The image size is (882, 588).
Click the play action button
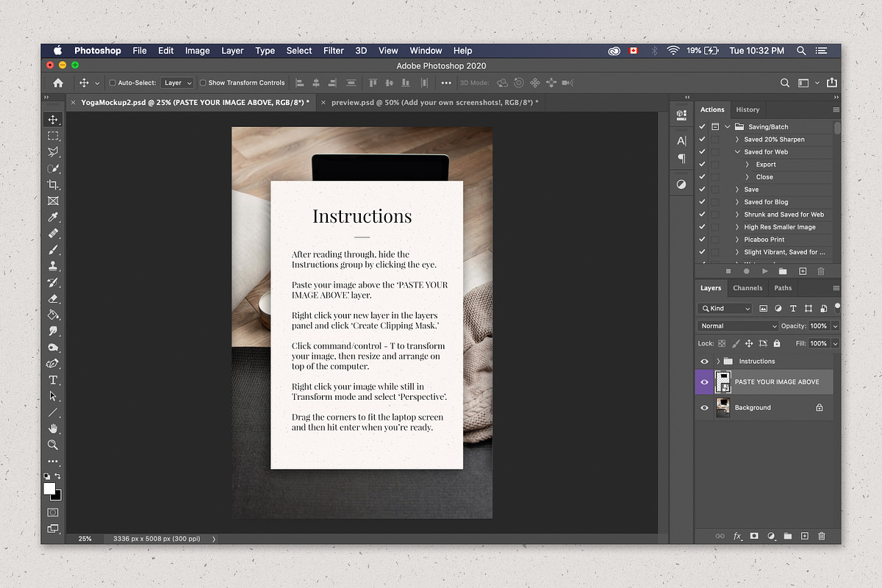pos(765,271)
